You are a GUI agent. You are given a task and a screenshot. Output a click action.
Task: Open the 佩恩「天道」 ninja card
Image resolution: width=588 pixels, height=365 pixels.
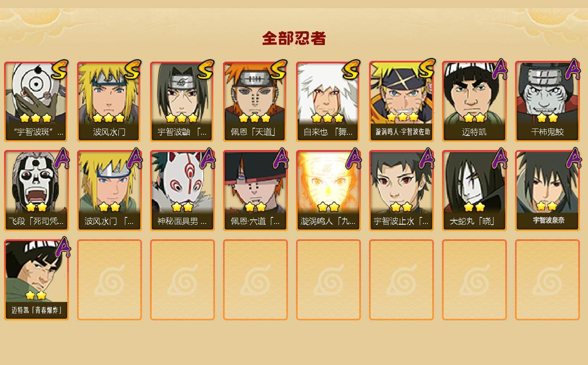click(x=255, y=101)
